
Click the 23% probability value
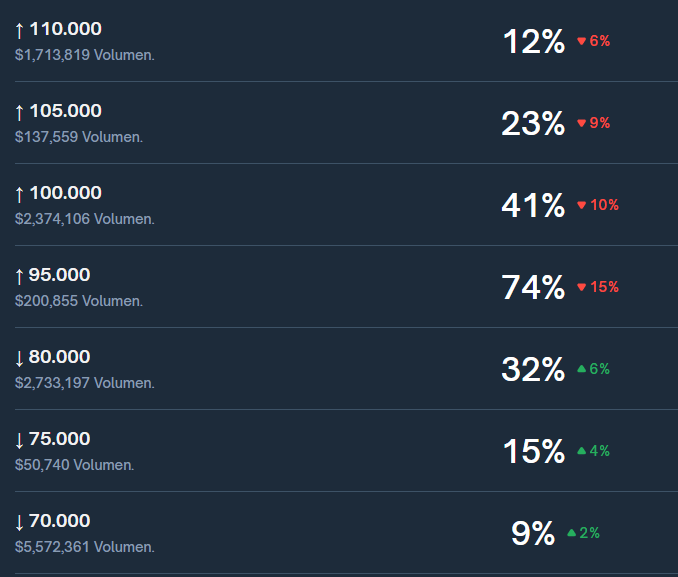click(533, 124)
